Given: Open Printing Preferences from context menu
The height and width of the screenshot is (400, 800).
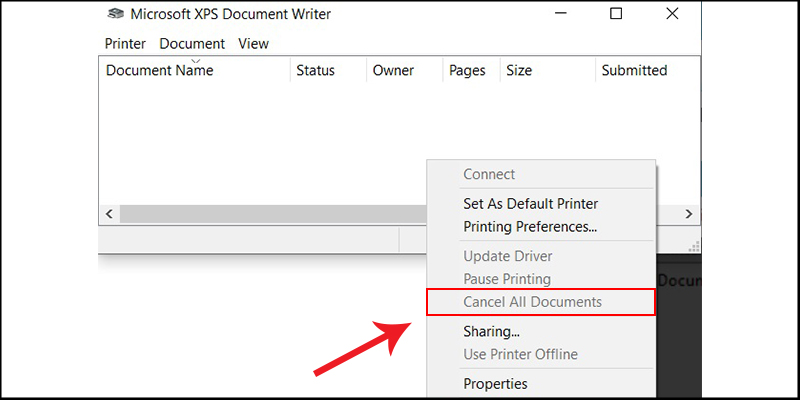Looking at the screenshot, I should 530,226.
